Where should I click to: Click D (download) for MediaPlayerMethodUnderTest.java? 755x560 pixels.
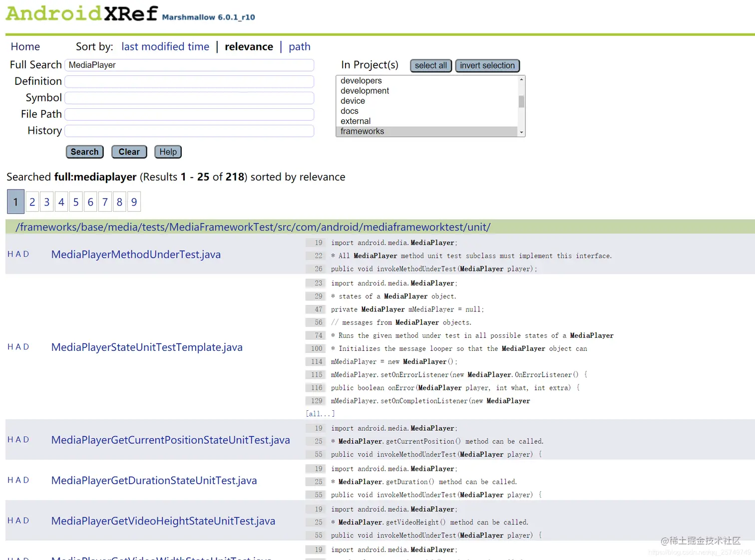(26, 254)
